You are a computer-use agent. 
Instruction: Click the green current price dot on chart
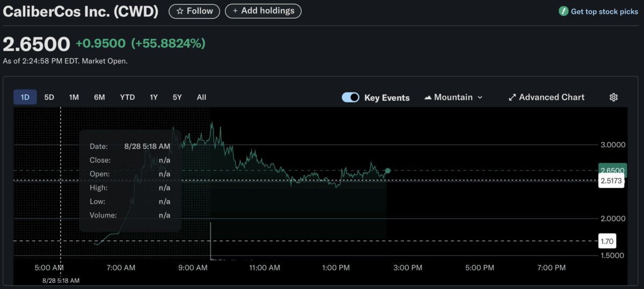[388, 171]
